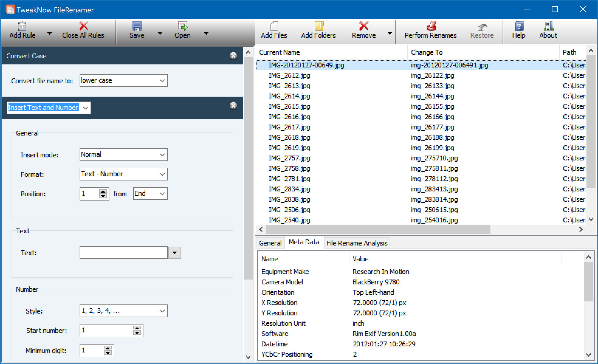Click the Text input field
This screenshot has height=364, width=598.
coord(123,252)
